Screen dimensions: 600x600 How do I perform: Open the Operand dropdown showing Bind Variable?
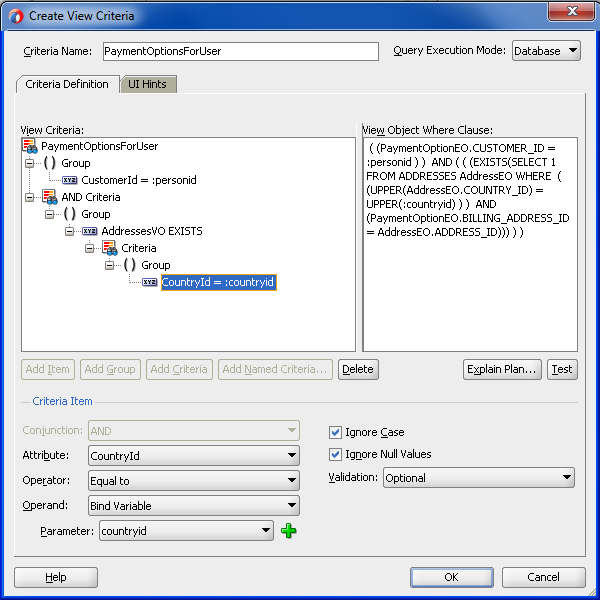click(194, 505)
